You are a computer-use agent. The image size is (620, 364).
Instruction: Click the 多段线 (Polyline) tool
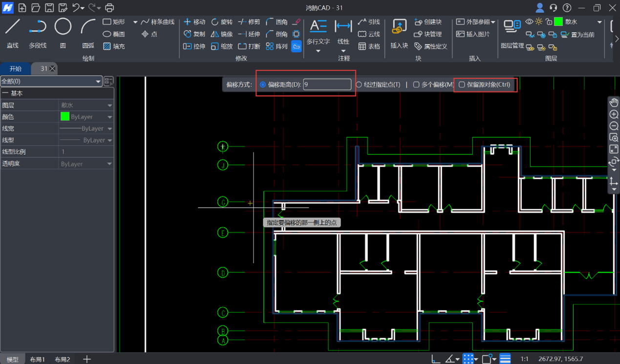coord(38,33)
